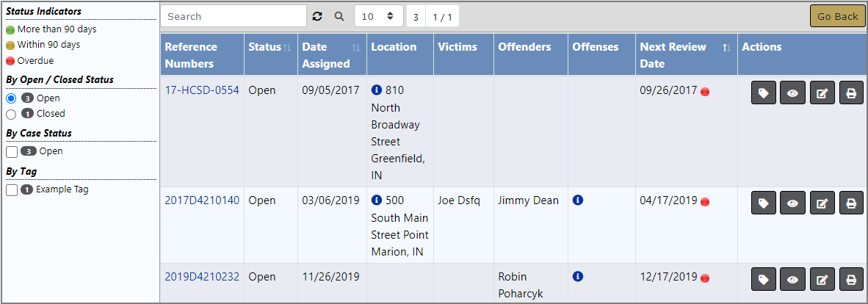This screenshot has width=868, height=304.
Task: Enable the Example Tag checkbox
Action: tap(12, 190)
